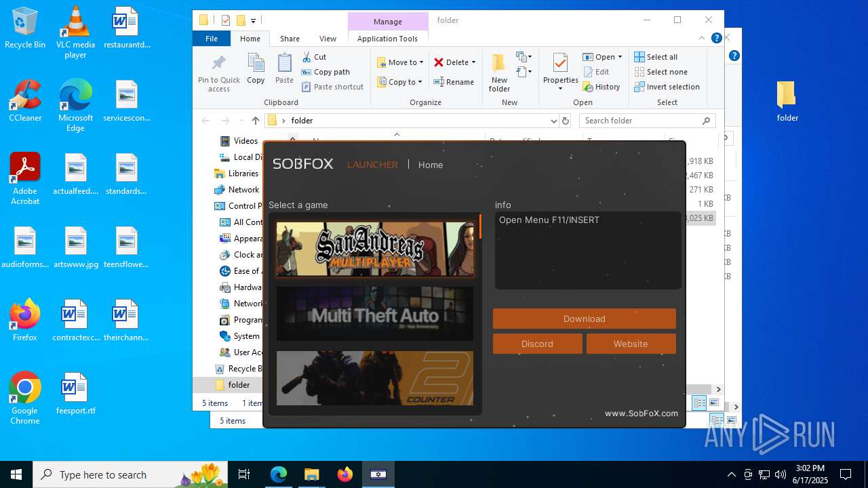Click Paste shortcut in the ribbon
The image size is (868, 488).
click(x=332, y=87)
